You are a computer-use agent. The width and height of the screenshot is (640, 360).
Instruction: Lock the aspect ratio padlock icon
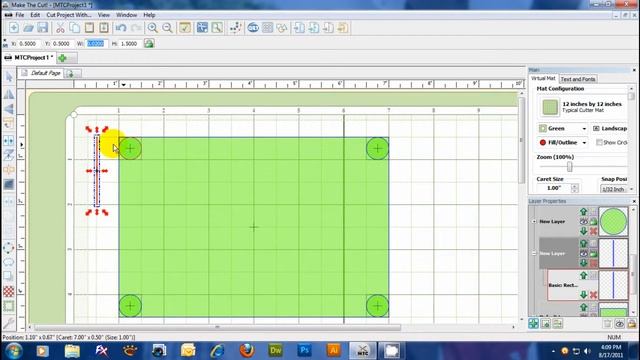click(x=149, y=43)
